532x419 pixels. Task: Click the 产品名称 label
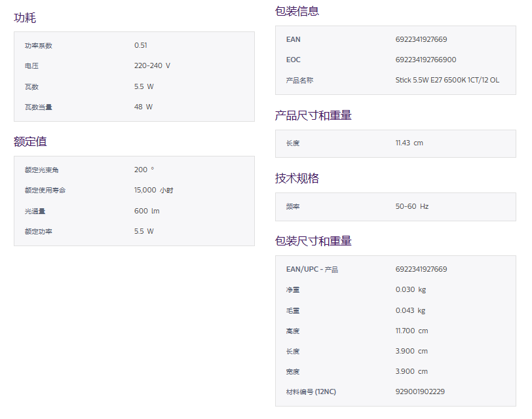pos(299,81)
